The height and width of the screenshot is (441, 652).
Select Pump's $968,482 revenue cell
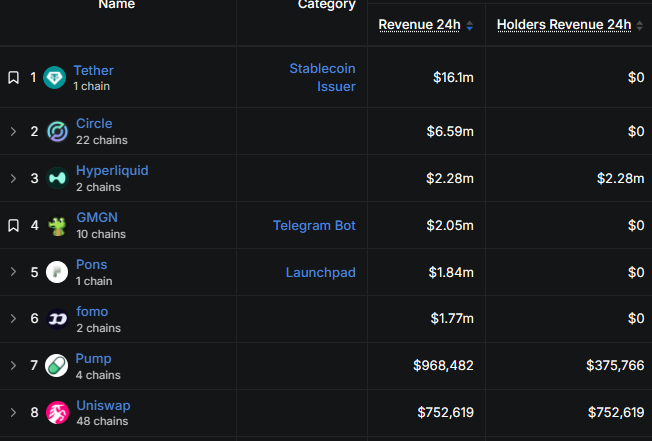[x=443, y=366]
